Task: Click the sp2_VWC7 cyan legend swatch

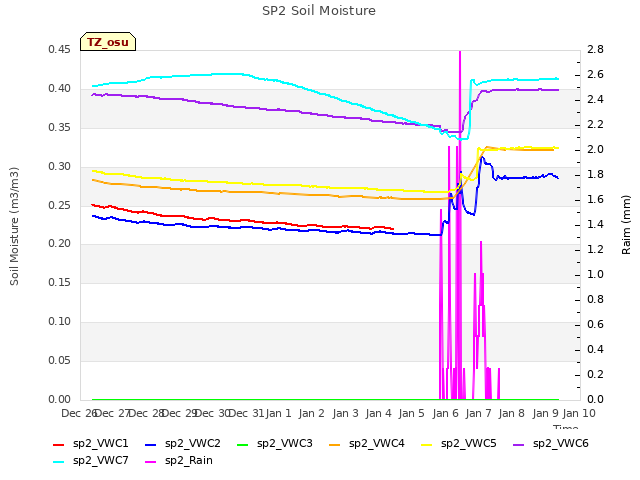Action: pyautogui.click(x=59, y=462)
